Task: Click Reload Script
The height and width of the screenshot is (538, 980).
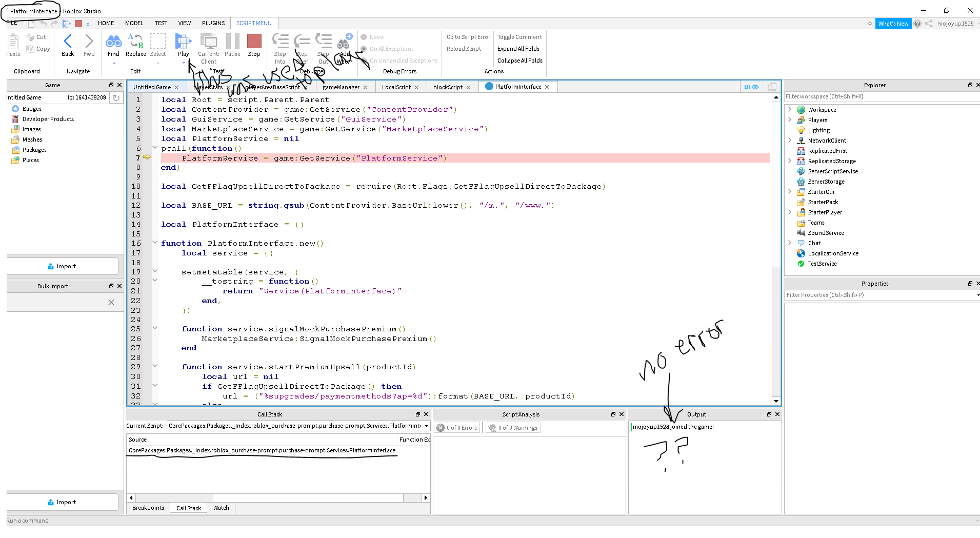Action: (x=464, y=49)
